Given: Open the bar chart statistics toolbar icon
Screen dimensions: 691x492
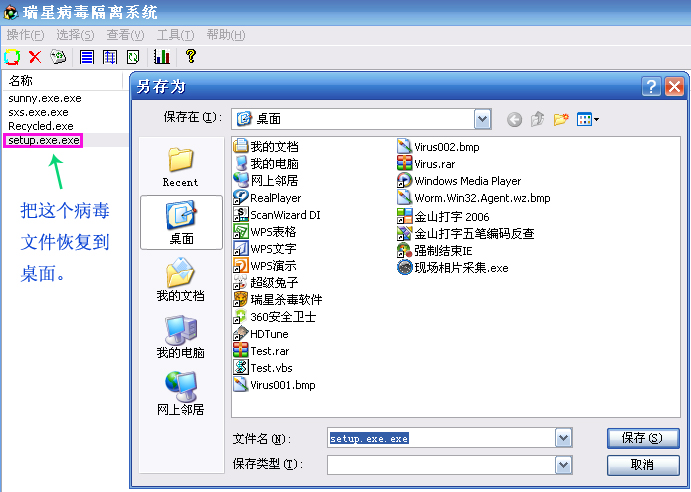Looking at the screenshot, I should click(x=162, y=56).
